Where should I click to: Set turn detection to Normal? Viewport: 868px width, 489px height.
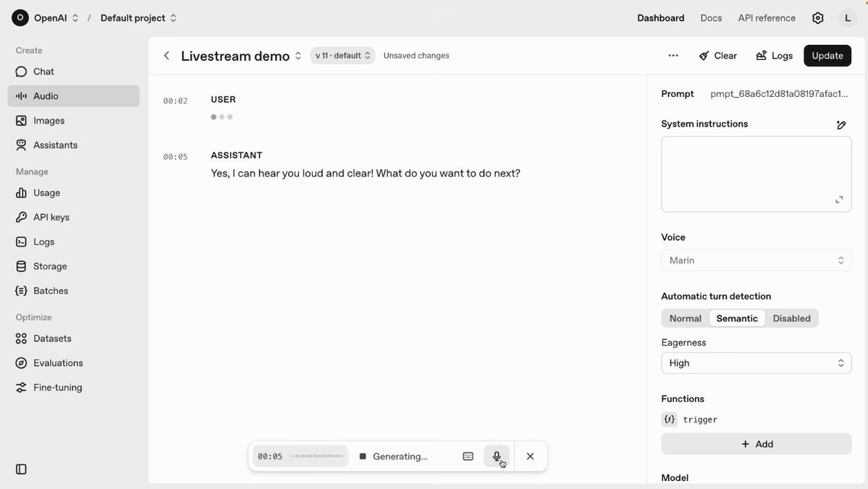(685, 318)
